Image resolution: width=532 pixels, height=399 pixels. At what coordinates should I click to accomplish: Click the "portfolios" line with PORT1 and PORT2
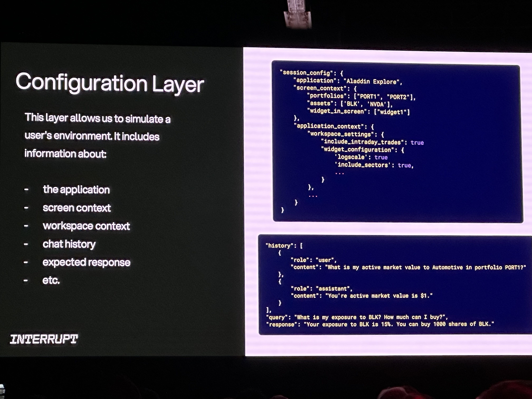pyautogui.click(x=362, y=96)
